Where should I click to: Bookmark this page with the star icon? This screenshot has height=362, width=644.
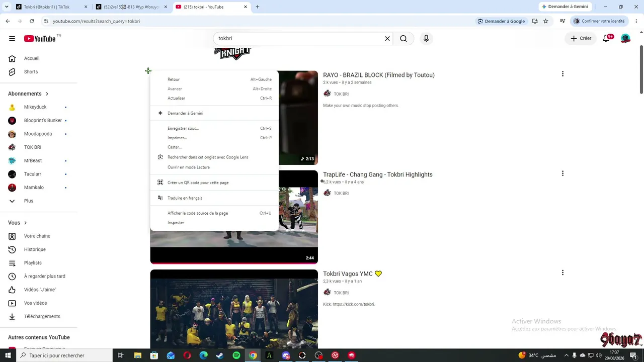(545, 21)
